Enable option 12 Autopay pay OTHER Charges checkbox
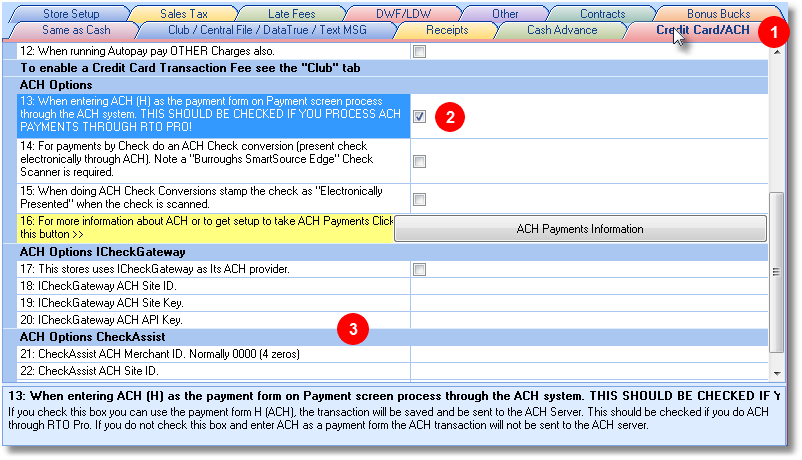The height and width of the screenshot is (460, 802). 419,51
